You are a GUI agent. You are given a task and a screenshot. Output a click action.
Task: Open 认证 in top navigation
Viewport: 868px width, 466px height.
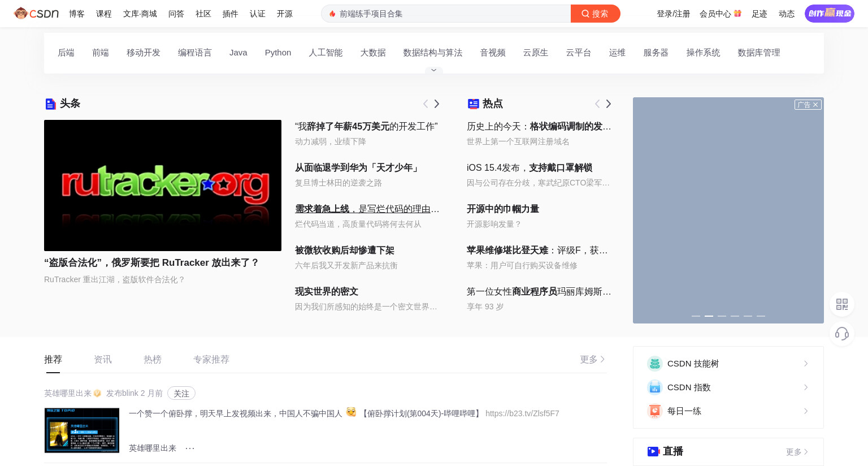click(258, 14)
